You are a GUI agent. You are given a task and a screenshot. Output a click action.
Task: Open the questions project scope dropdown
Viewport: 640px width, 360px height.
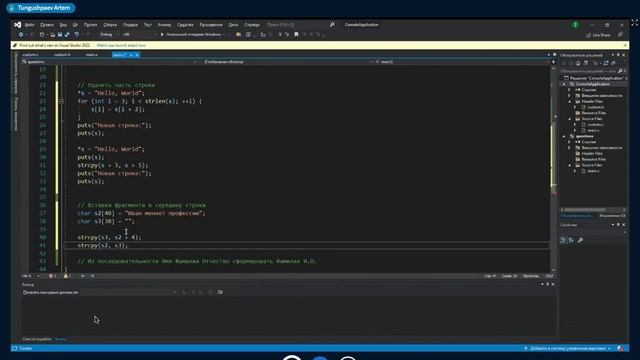click(x=109, y=62)
